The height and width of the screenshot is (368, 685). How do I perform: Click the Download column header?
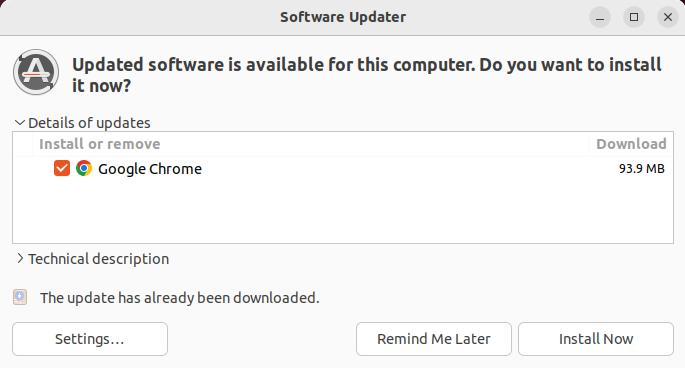pos(631,144)
